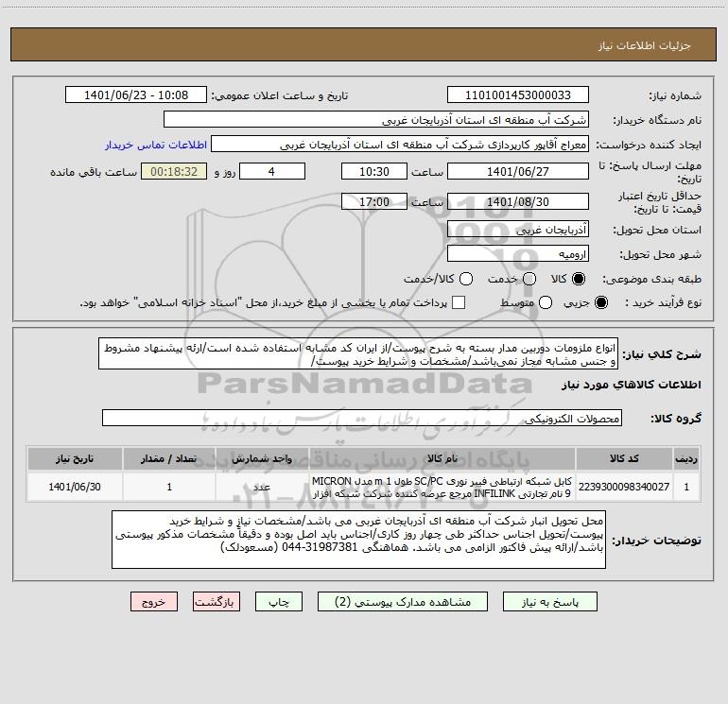This screenshot has width=728, height=704.
Task: Select the جزیی purchase type radio
Action: click(601, 302)
